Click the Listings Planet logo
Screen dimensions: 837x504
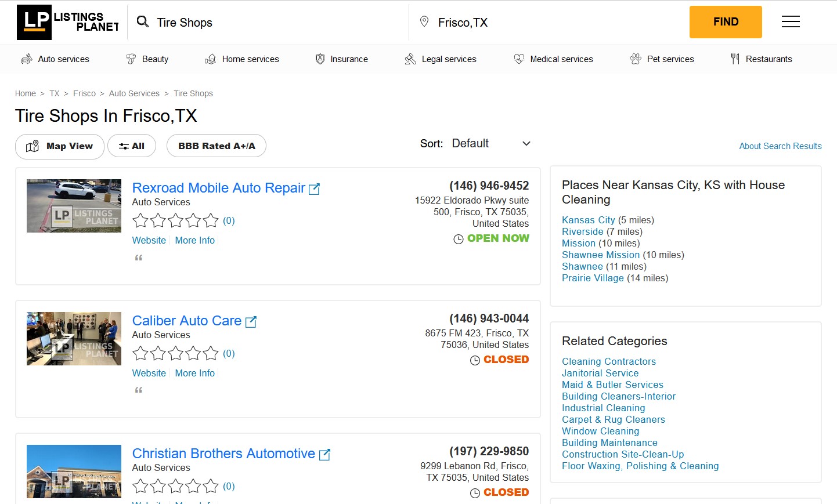pyautogui.click(x=67, y=22)
